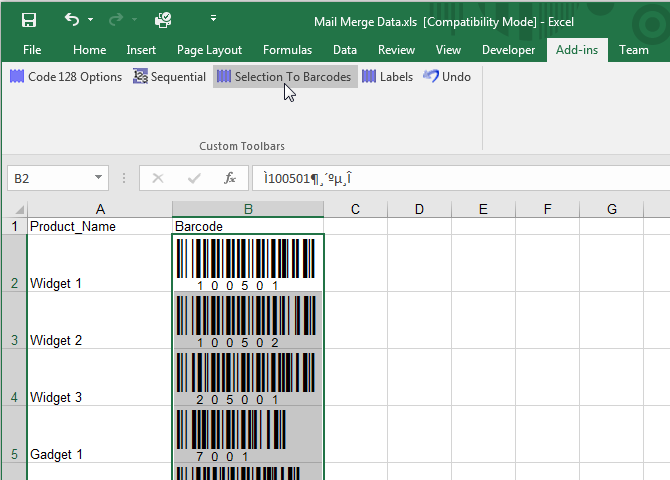Click the Widget 3 cell
This screenshot has height=480, width=670.
[100, 377]
